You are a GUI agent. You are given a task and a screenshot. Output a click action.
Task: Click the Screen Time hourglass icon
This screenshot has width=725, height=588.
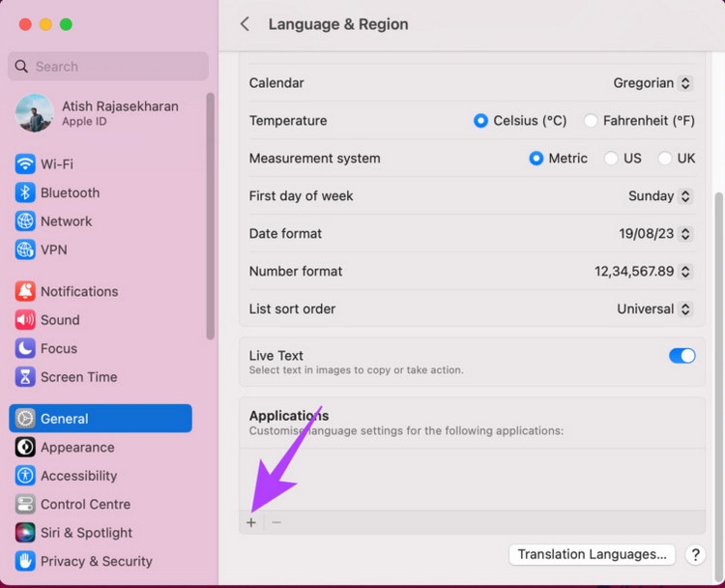25,377
